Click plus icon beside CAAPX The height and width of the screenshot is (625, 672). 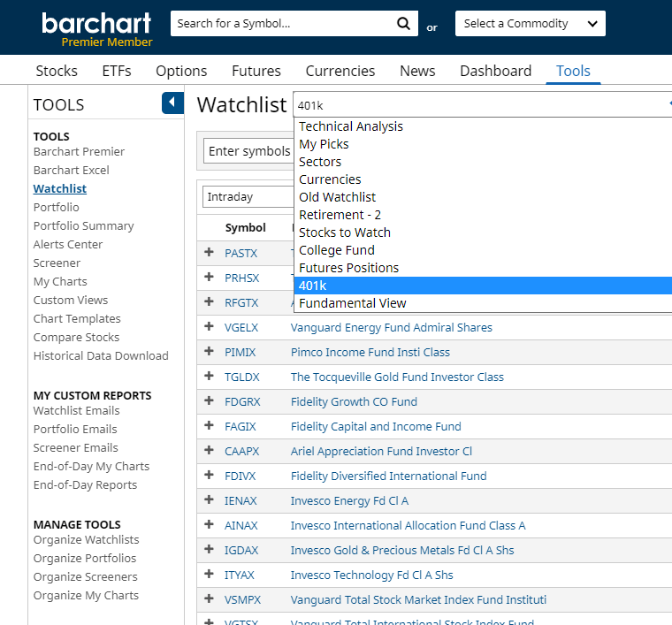210,451
